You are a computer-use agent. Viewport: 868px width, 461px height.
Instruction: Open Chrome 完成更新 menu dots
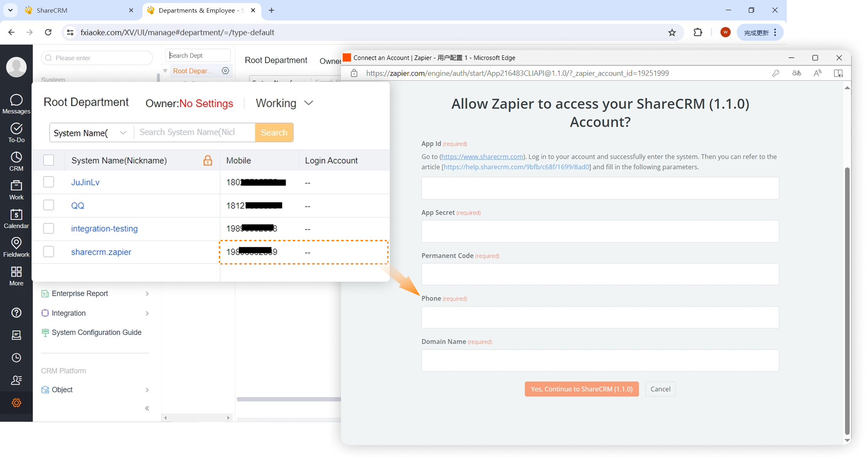coord(775,32)
